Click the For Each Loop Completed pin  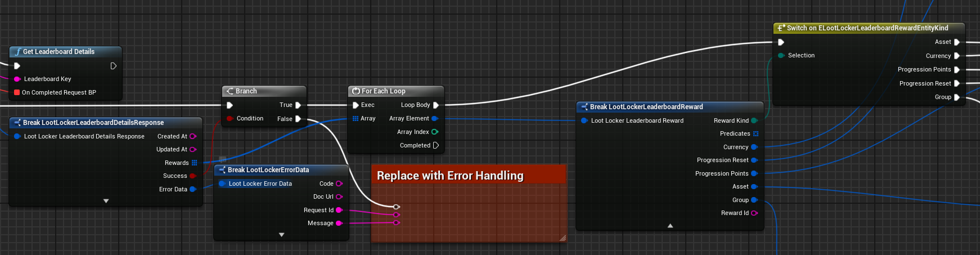[436, 145]
